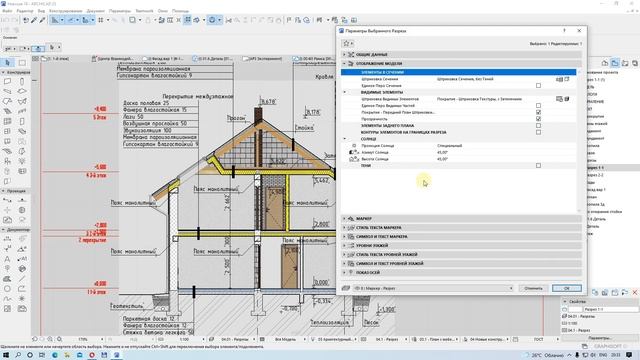Viewport: 640px width, 360px height.
Task: Select the Marquee tool in the toolbox
Action: [x=22, y=62]
